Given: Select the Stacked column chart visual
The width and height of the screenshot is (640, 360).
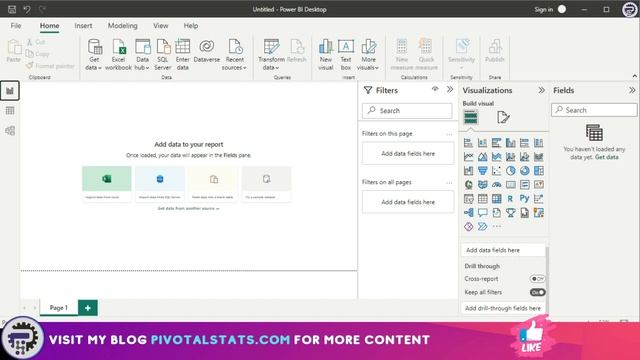Looking at the screenshot, I should (x=482, y=142).
